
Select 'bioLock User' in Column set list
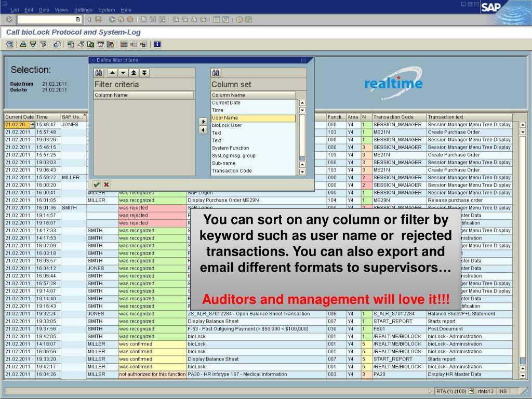[x=253, y=126]
